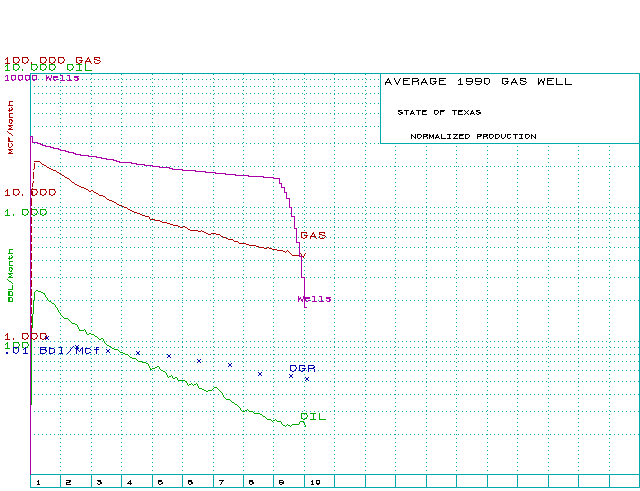Click the green OIL curve label
The width and height of the screenshot is (640, 491).
pyautogui.click(x=313, y=416)
